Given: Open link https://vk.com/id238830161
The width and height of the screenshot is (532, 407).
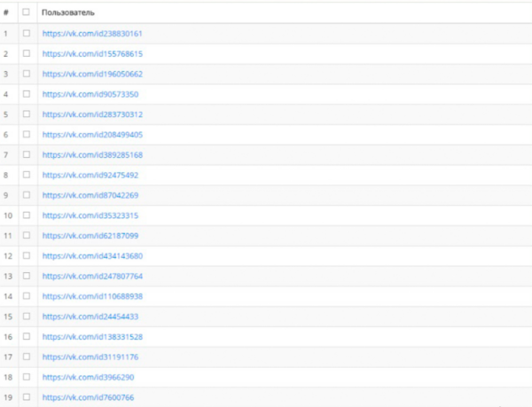Looking at the screenshot, I should click(92, 34).
